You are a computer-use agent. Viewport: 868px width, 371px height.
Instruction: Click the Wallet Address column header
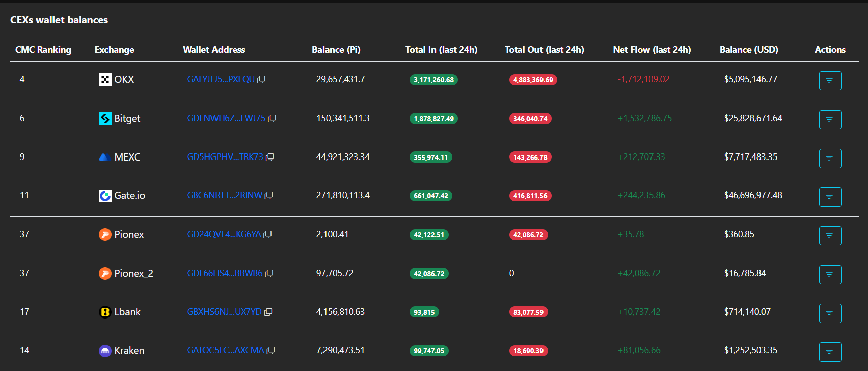pyautogui.click(x=214, y=50)
